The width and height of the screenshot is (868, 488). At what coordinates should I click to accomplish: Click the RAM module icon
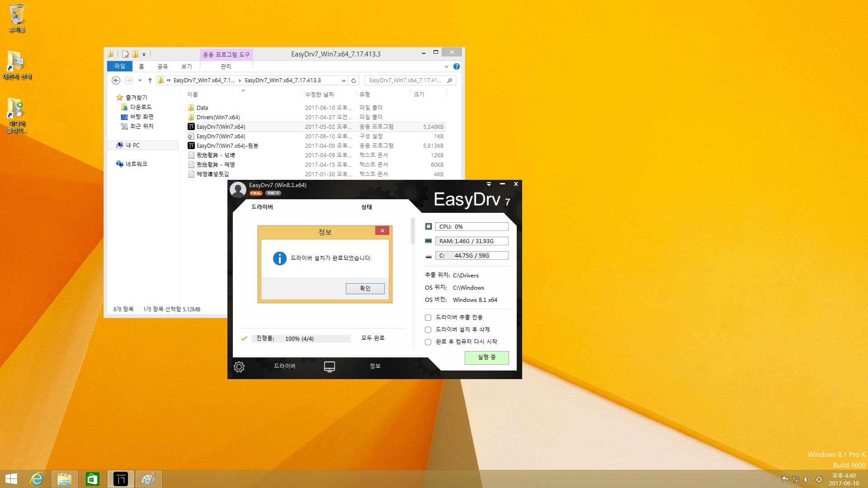[429, 241]
